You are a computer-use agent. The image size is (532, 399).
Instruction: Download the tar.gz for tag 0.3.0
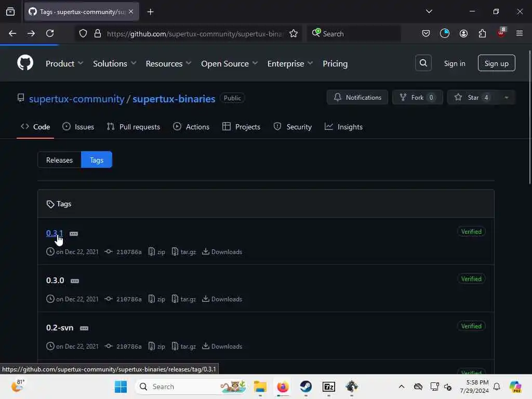pos(184,299)
